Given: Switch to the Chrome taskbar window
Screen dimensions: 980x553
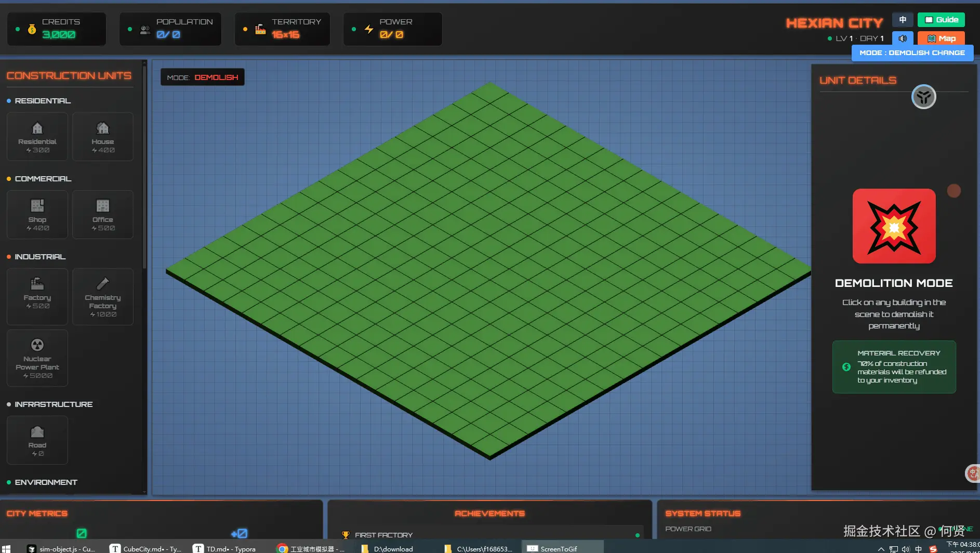Looking at the screenshot, I should (x=311, y=548).
